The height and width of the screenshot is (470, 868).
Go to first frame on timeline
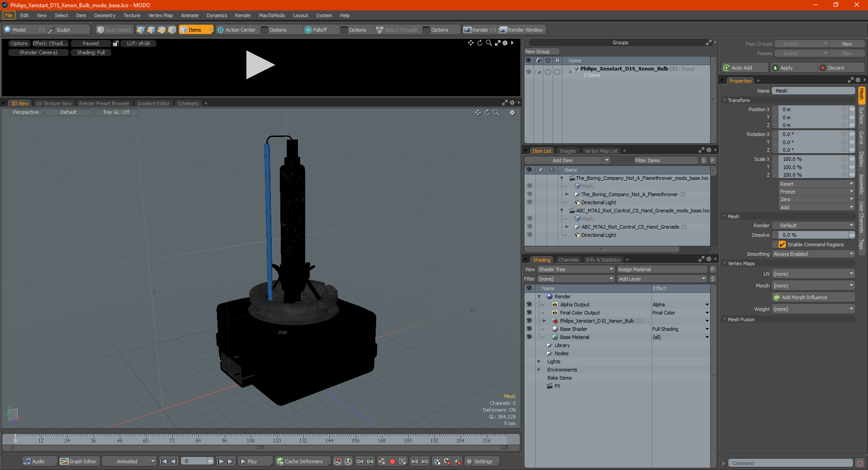tap(164, 461)
